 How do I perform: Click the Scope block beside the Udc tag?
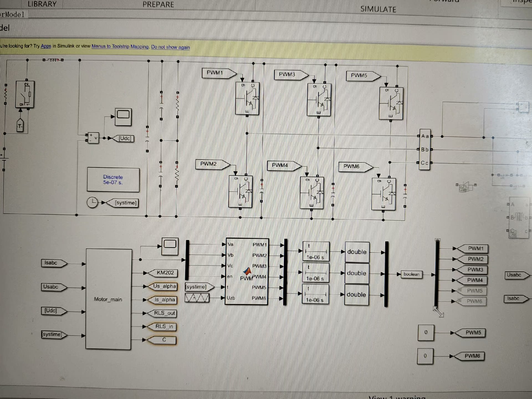tap(123, 116)
